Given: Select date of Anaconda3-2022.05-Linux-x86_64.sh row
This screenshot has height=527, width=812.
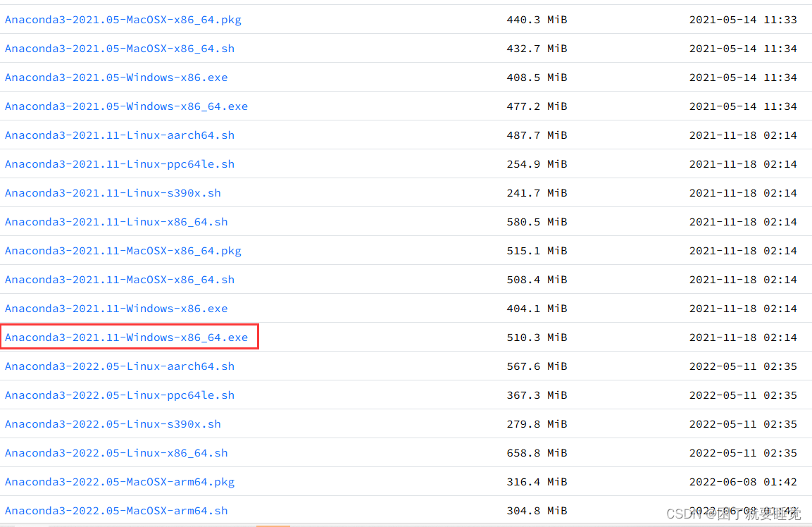Looking at the screenshot, I should 743,453.
